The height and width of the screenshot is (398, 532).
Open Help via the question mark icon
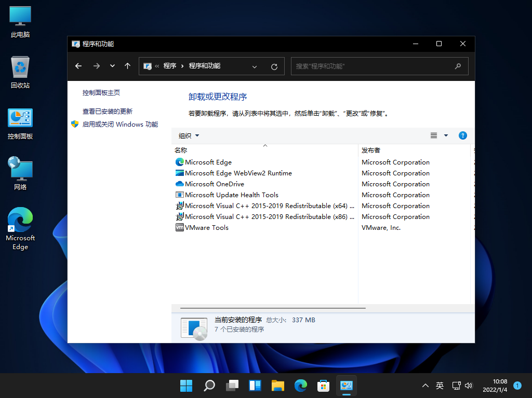(462, 135)
